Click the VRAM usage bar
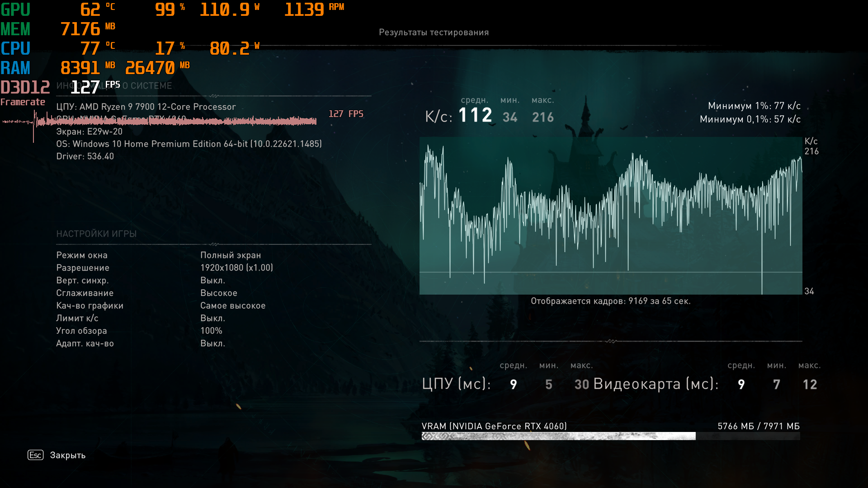The height and width of the screenshot is (488, 868). tap(611, 436)
